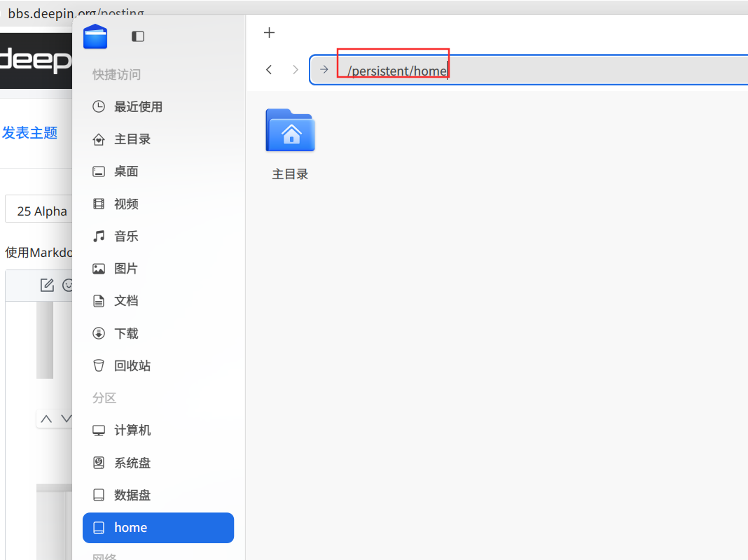This screenshot has height=560, width=748.
Task: Click the 25 Alpha field in browser
Action: coord(39,209)
